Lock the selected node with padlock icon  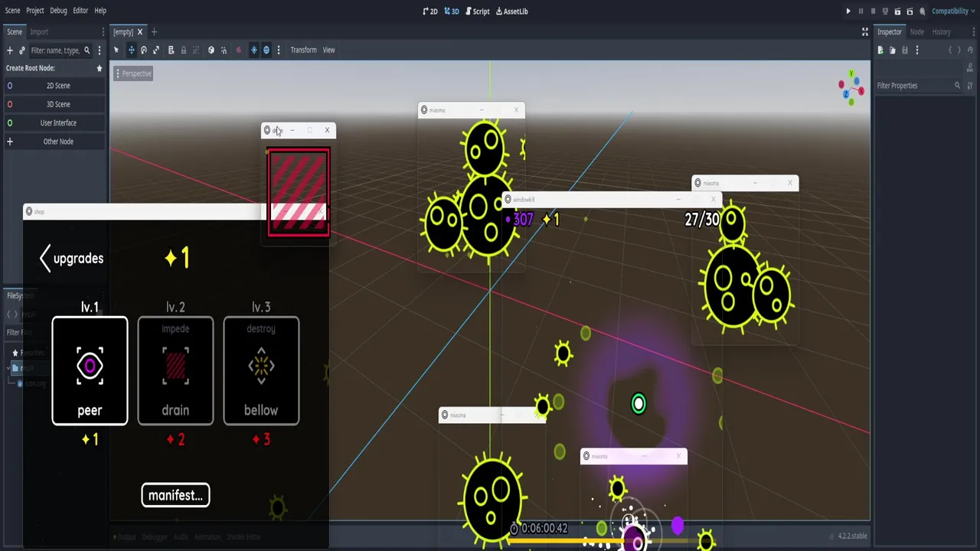click(x=183, y=50)
